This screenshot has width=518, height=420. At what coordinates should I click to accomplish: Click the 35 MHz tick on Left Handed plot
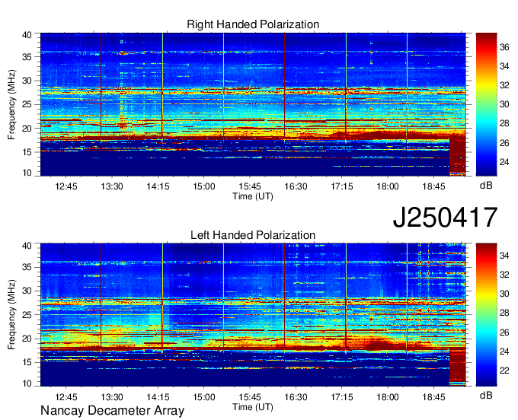(x=27, y=267)
